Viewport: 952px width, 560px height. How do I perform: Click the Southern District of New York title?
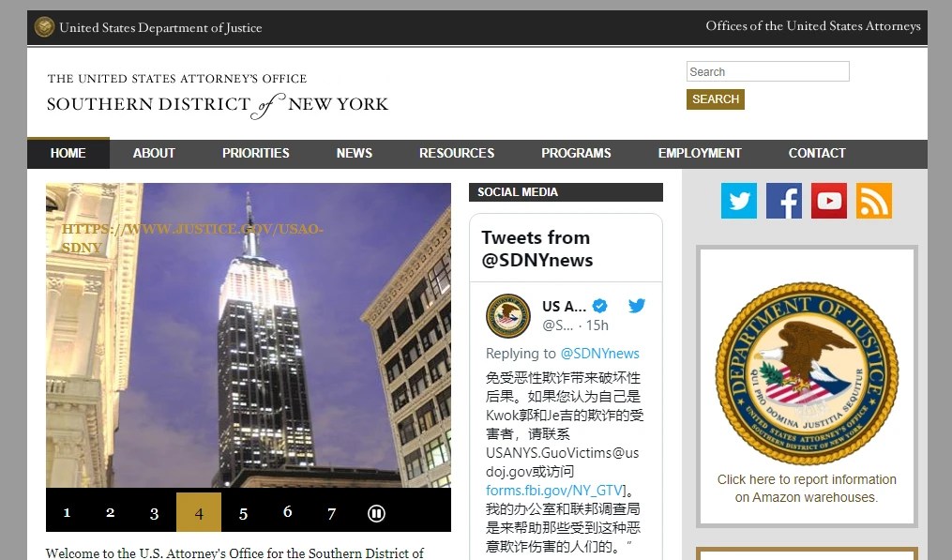(x=218, y=104)
